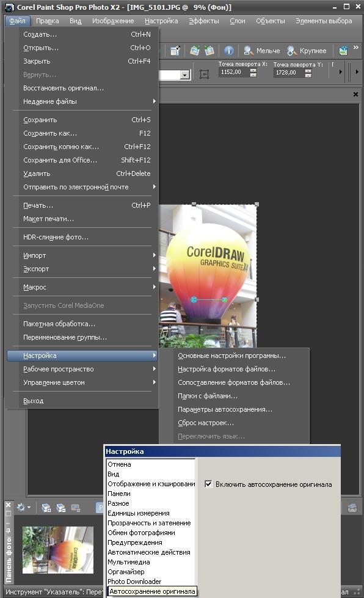The width and height of the screenshot is (364, 598).
Task: Select Органайзер list item
Action: point(151,571)
